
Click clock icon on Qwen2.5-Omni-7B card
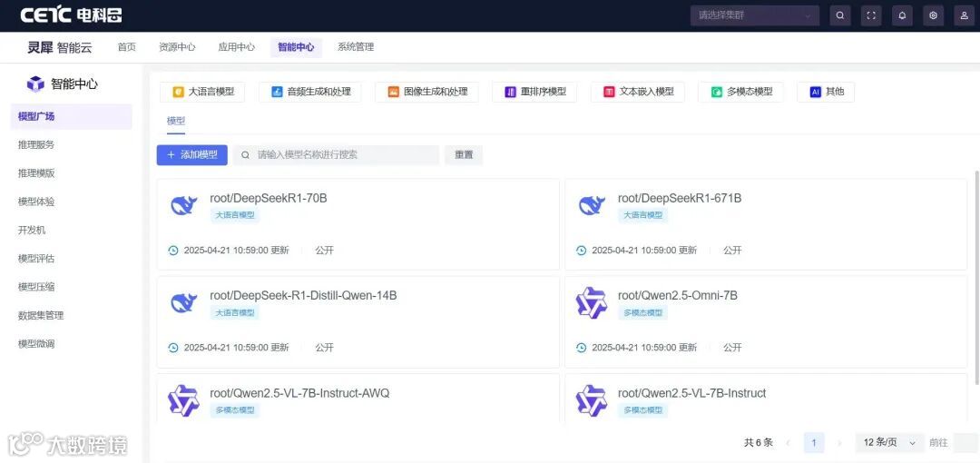pyautogui.click(x=582, y=347)
